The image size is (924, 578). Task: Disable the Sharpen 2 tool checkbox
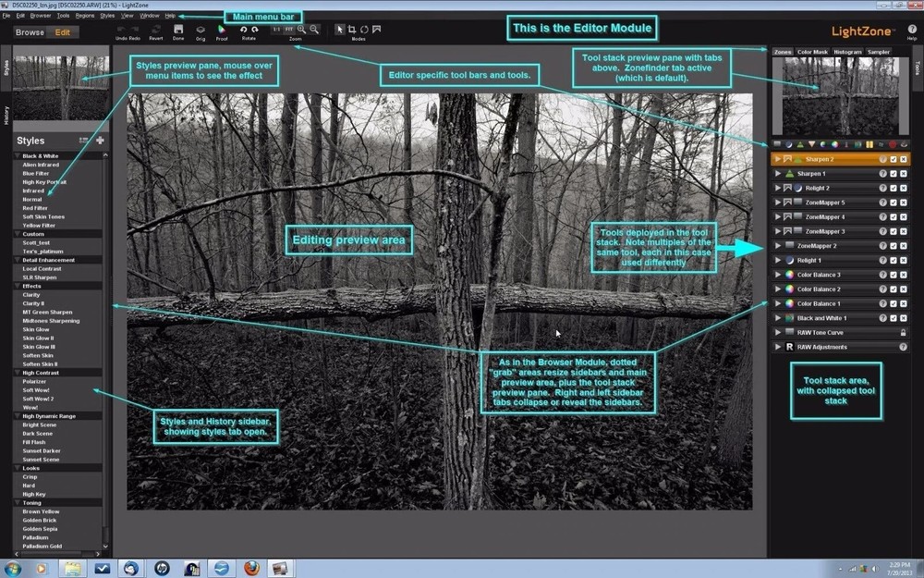[x=893, y=159]
